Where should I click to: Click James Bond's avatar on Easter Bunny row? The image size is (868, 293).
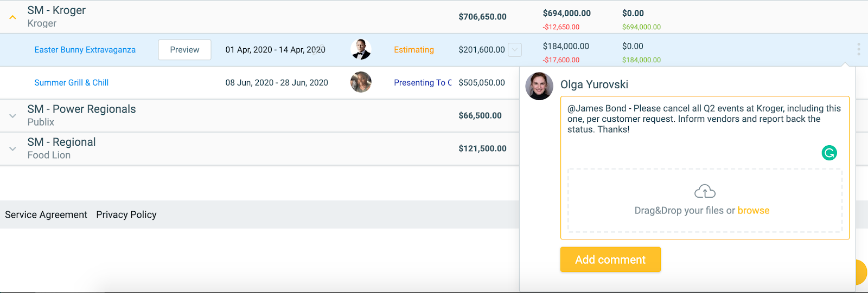point(361,49)
